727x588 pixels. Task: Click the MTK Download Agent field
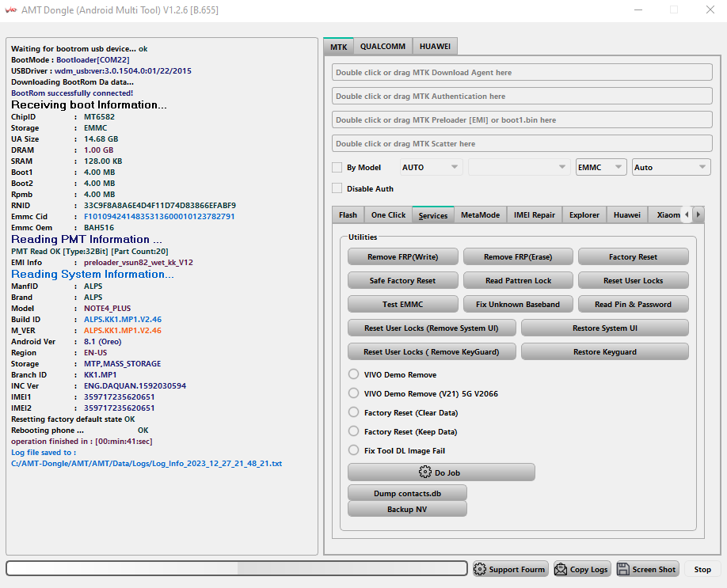coord(522,72)
